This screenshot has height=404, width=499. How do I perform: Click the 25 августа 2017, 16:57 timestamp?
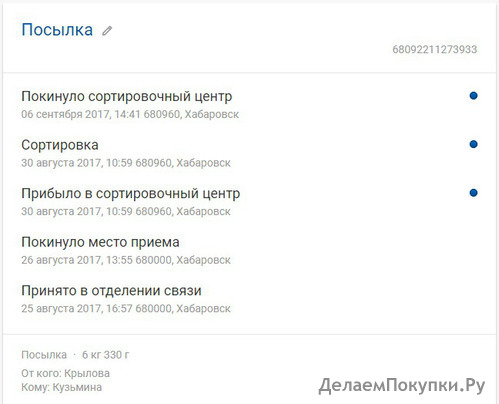(77, 309)
